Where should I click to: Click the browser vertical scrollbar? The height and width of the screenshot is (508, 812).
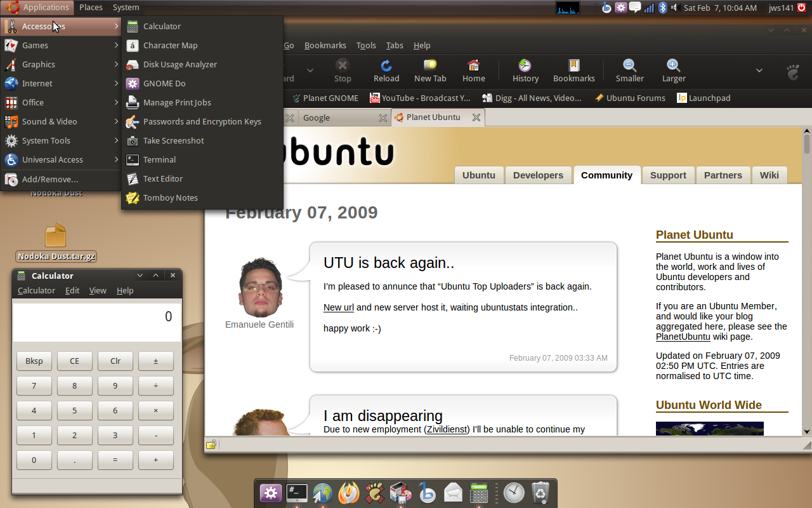point(806,282)
